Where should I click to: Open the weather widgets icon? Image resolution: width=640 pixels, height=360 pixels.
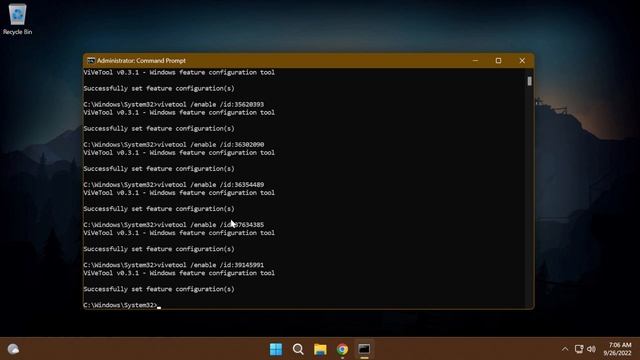[13, 349]
